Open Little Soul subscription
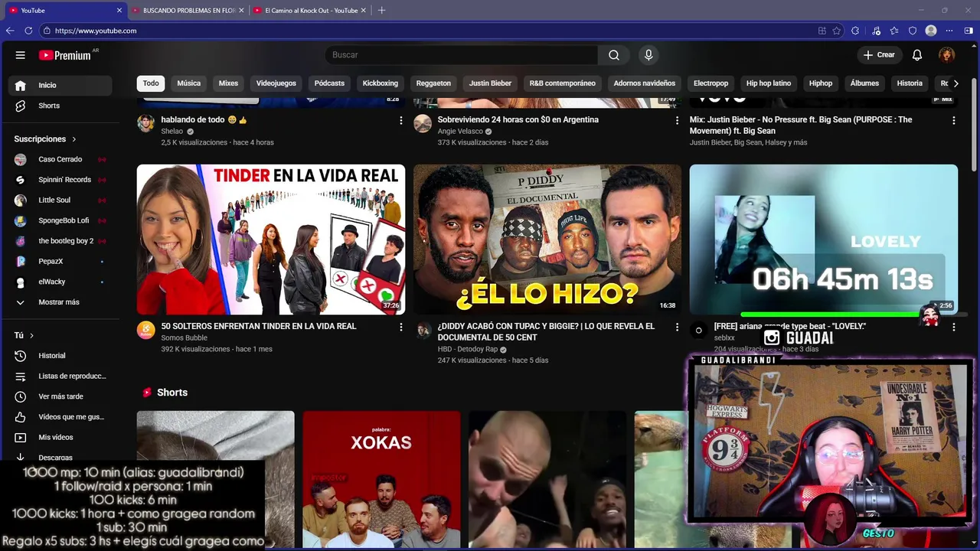 click(x=60, y=201)
